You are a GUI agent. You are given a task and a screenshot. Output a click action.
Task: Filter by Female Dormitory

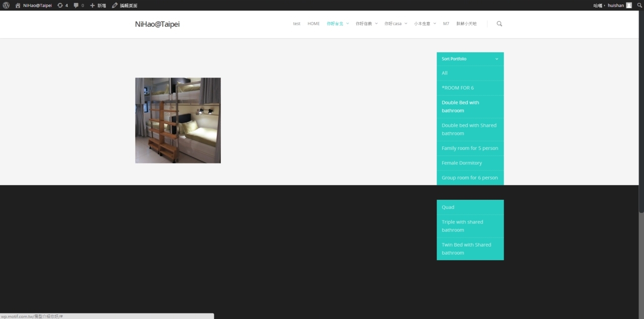(x=470, y=163)
